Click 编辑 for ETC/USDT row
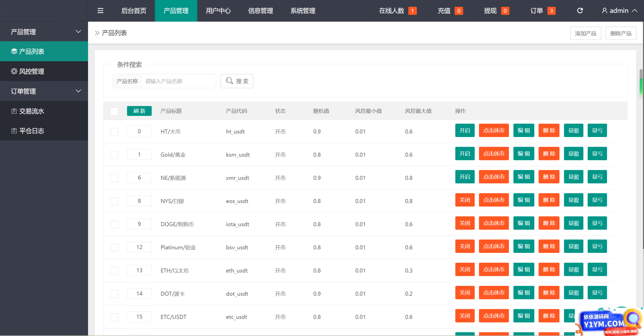This screenshot has width=644, height=336. (524, 316)
